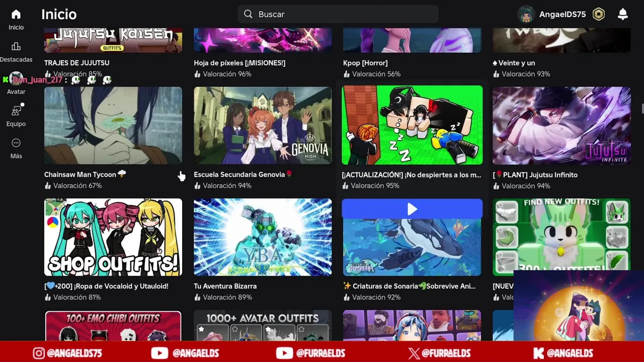Image resolution: width=644 pixels, height=362 pixels.
Task: Open Shop Outfits Vocaloid thumbnail
Action: [x=113, y=237]
